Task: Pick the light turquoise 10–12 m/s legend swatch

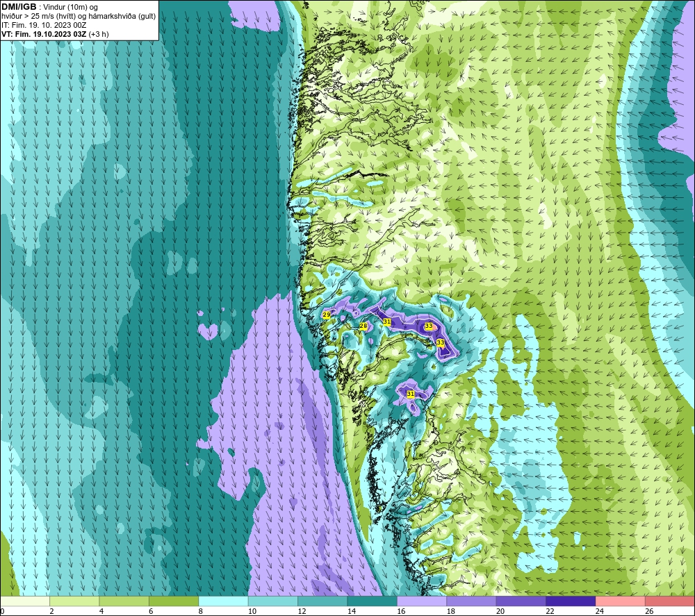Action: pos(273,601)
